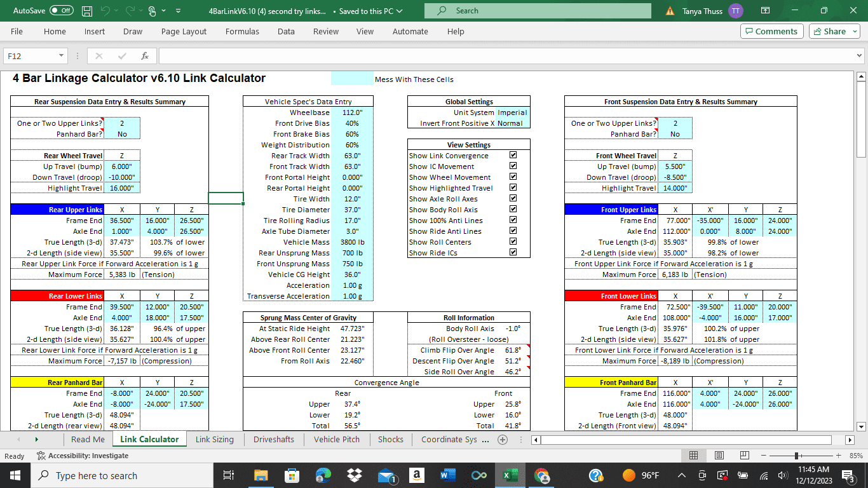Toggle Show Body Roll Axis checkbox
The width and height of the screenshot is (868, 488).
(513, 209)
